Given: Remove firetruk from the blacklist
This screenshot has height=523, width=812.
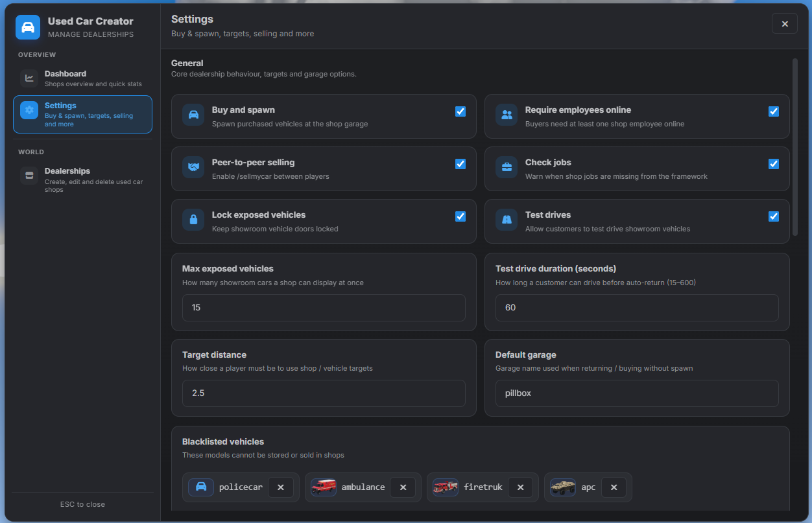Looking at the screenshot, I should pyautogui.click(x=520, y=487).
